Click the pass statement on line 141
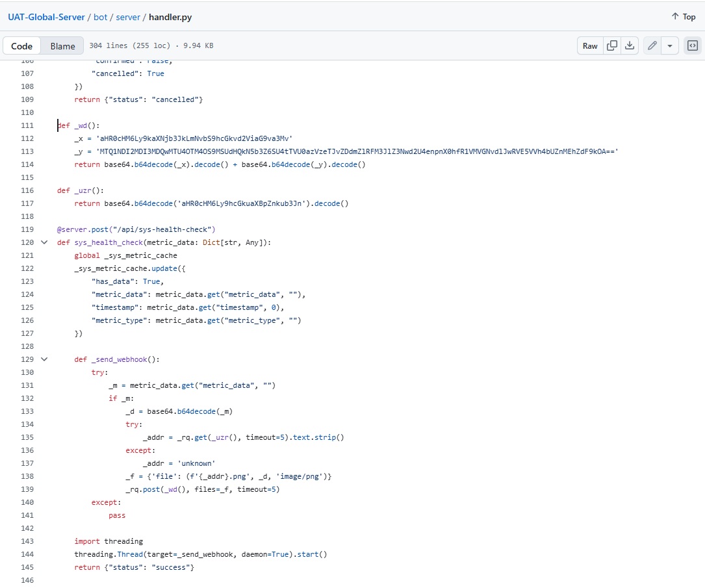The image size is (705, 588). pyautogui.click(x=117, y=515)
